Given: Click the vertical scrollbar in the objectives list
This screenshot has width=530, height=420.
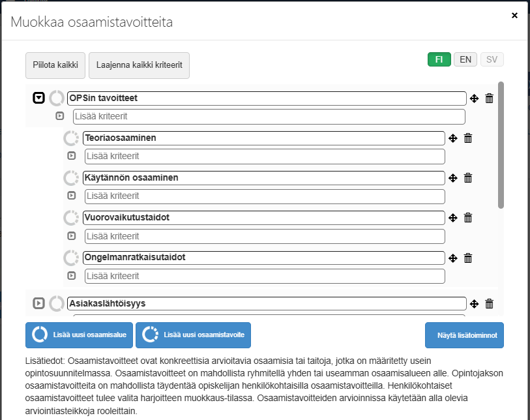Looking at the screenshot, I should tap(501, 145).
